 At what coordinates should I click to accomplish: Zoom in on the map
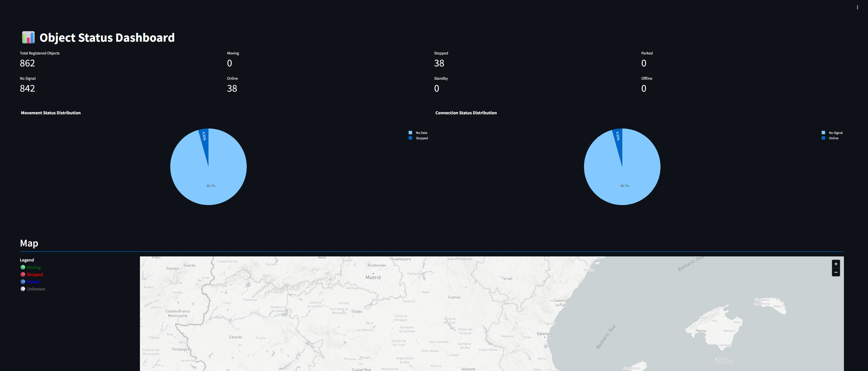click(836, 264)
